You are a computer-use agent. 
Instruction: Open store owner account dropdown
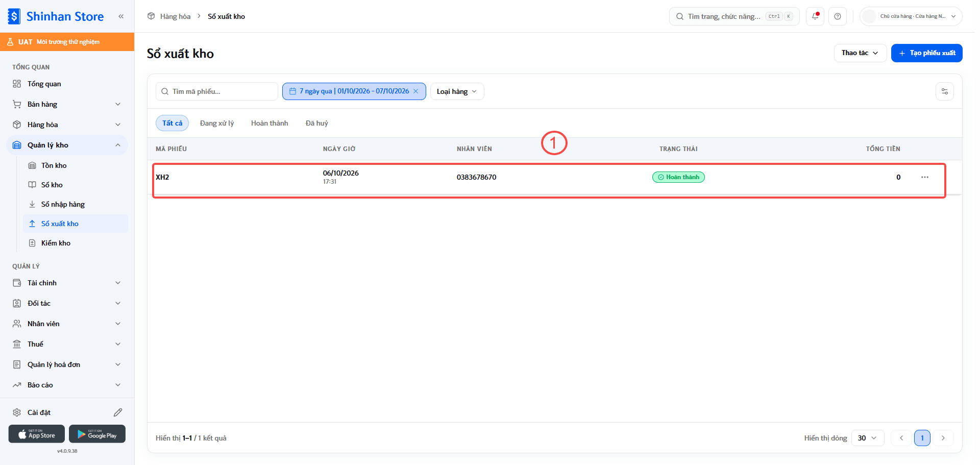[911, 16]
